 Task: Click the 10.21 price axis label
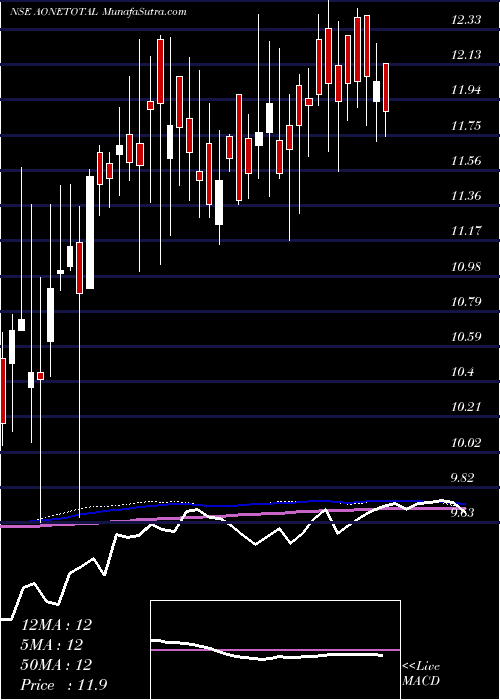pos(466,408)
